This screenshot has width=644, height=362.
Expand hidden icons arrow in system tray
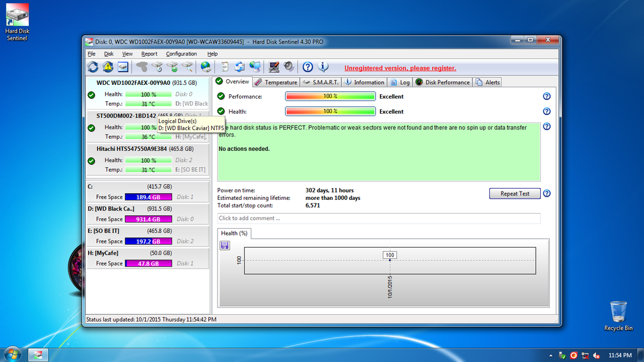551,355
